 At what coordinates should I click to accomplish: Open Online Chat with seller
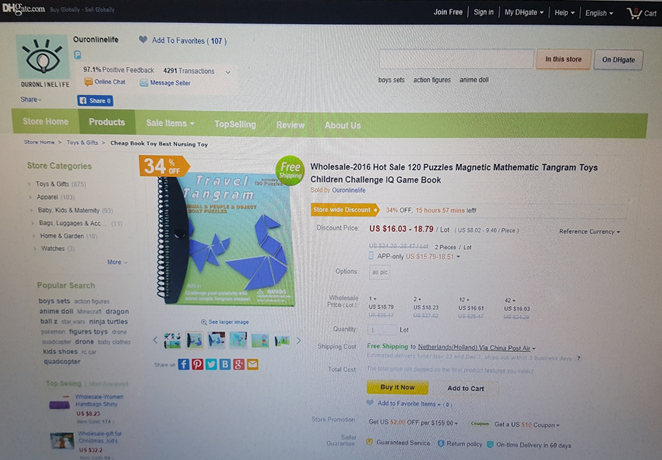[x=105, y=82]
